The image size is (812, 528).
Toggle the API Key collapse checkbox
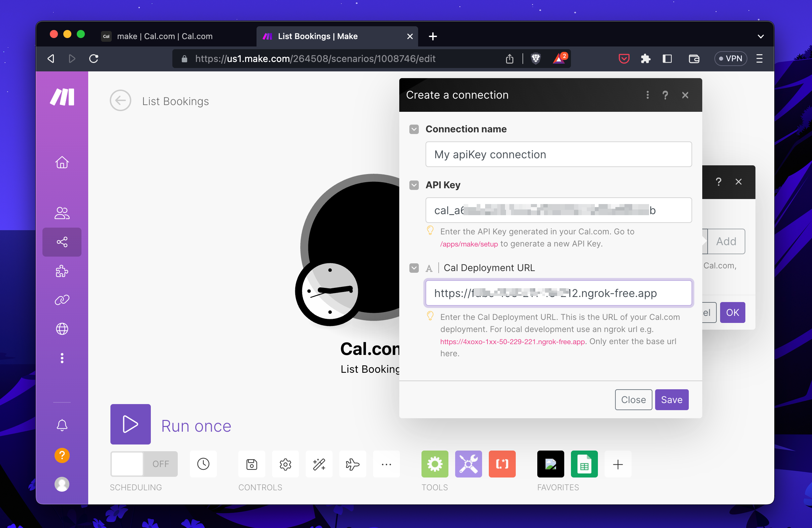coord(414,185)
